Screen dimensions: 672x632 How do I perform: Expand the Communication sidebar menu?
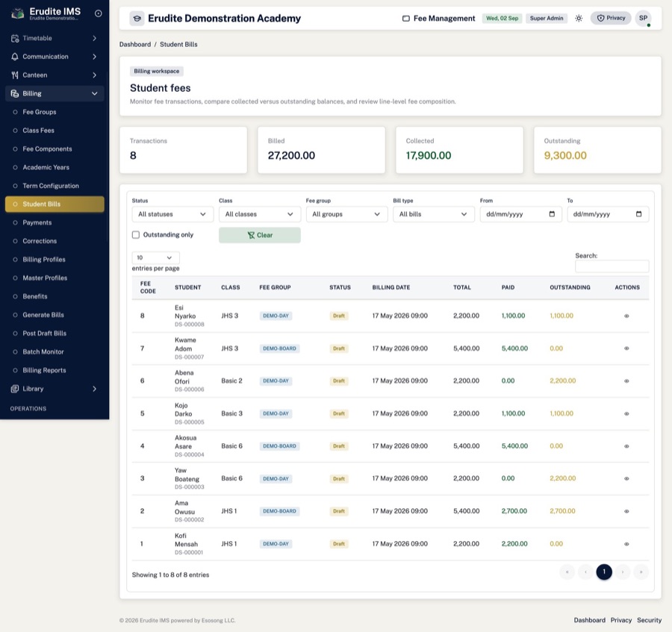point(55,57)
